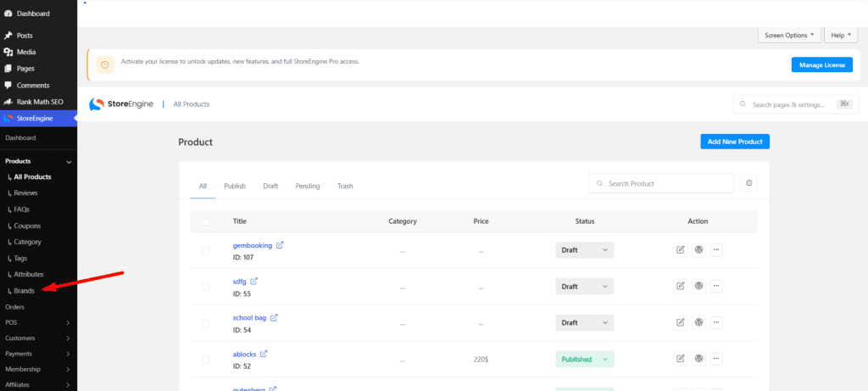The width and height of the screenshot is (868, 391).
Task: Open Screen Options dropdown
Action: pos(789,35)
